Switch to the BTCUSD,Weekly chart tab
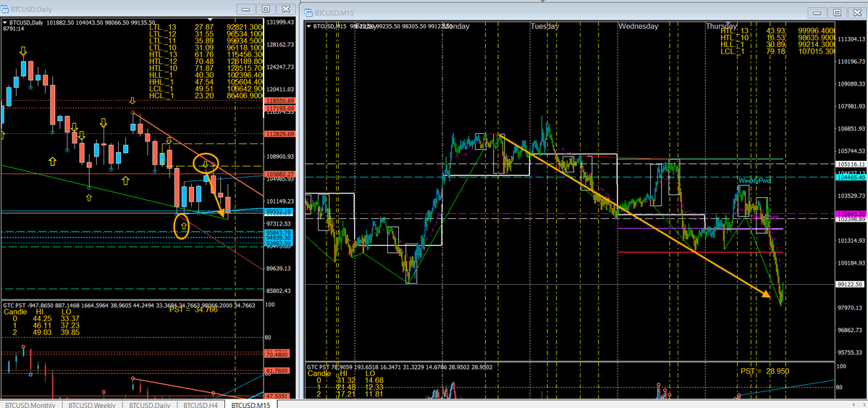 [93, 404]
